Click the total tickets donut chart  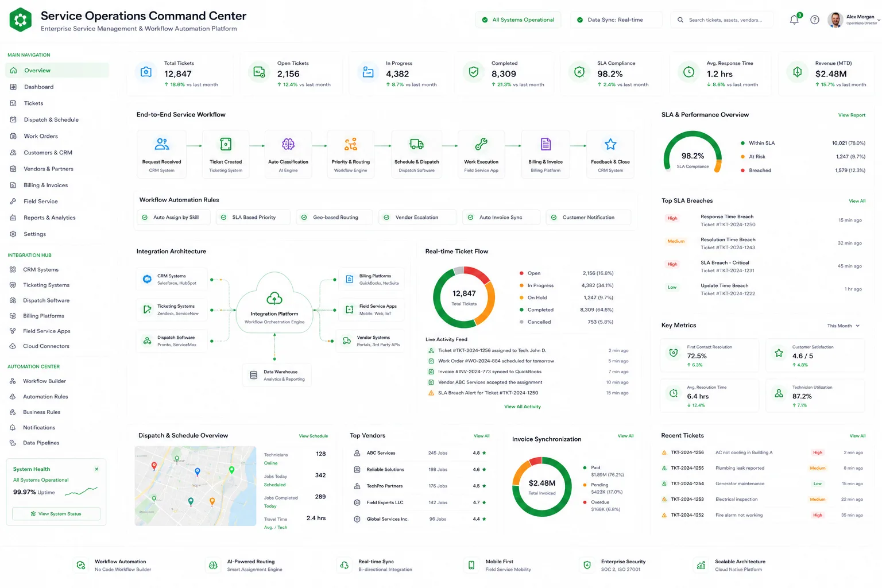[464, 297]
